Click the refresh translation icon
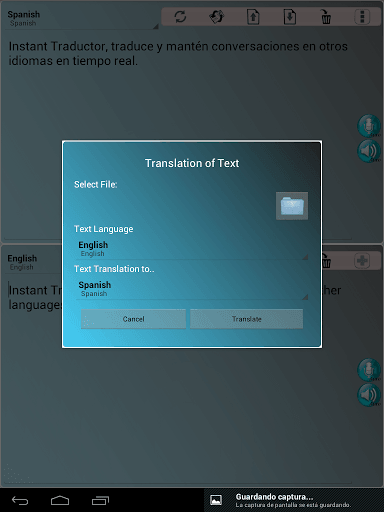 click(x=180, y=17)
